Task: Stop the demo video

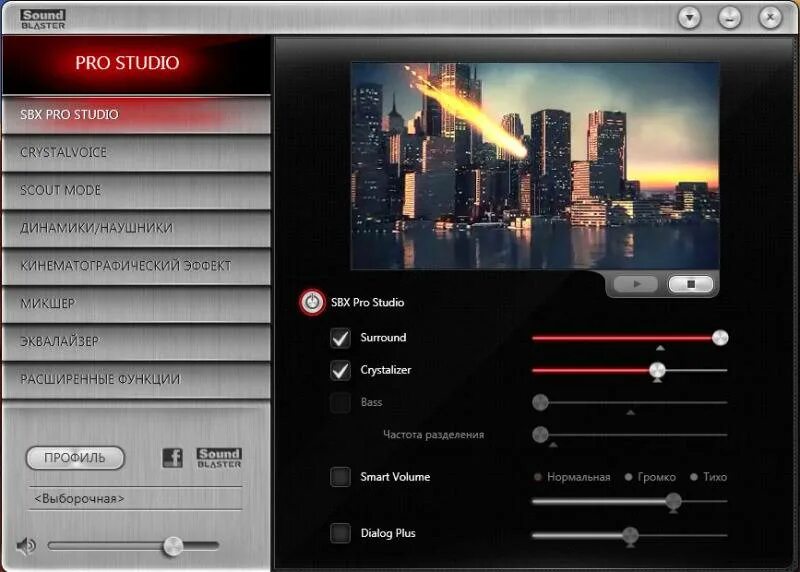Action: (690, 284)
